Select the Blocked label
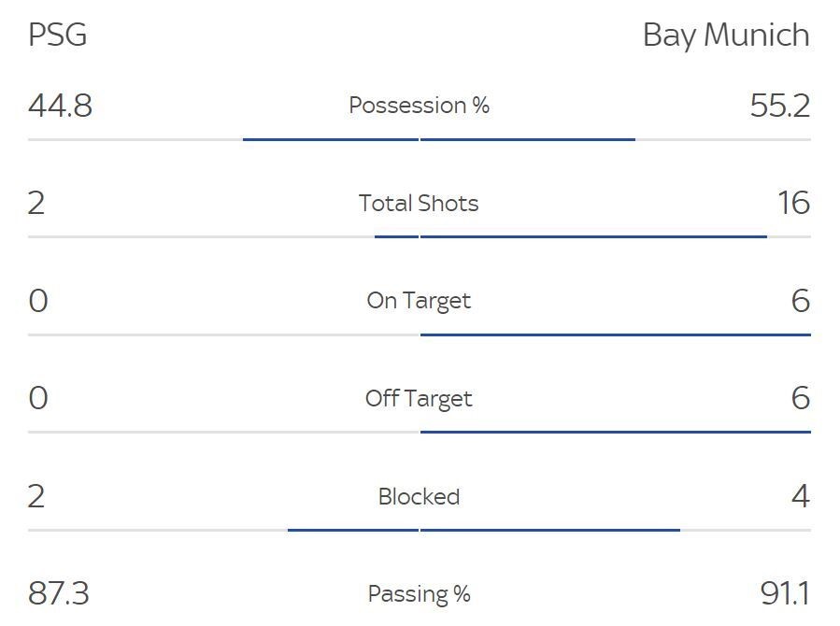This screenshot has width=840, height=626. 419,496
